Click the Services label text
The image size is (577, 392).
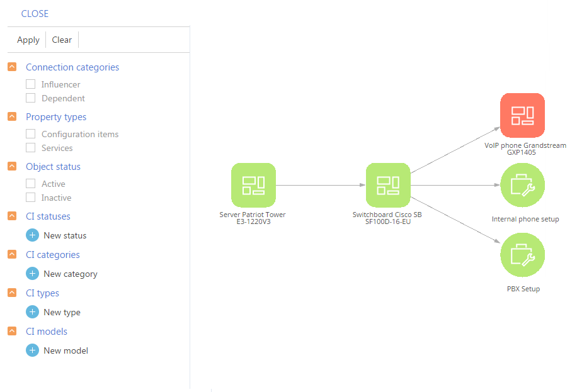(57, 148)
